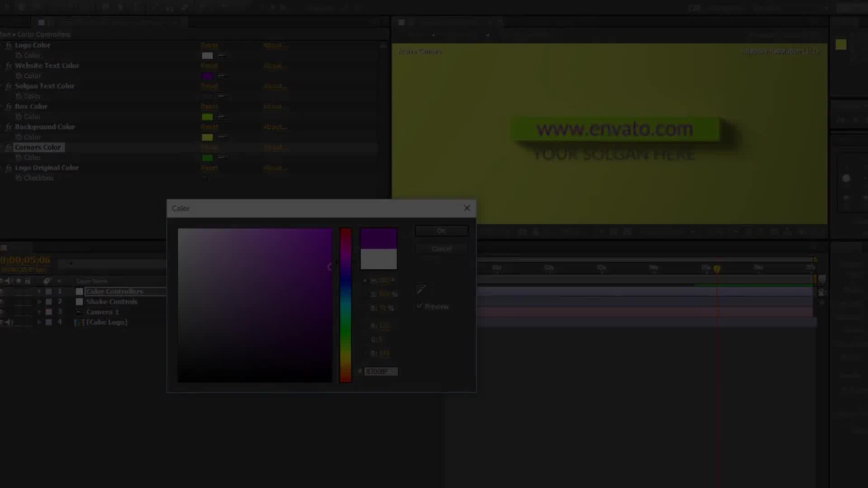Click the timeline timecode display
The image size is (868, 488).
pyautogui.click(x=25, y=260)
